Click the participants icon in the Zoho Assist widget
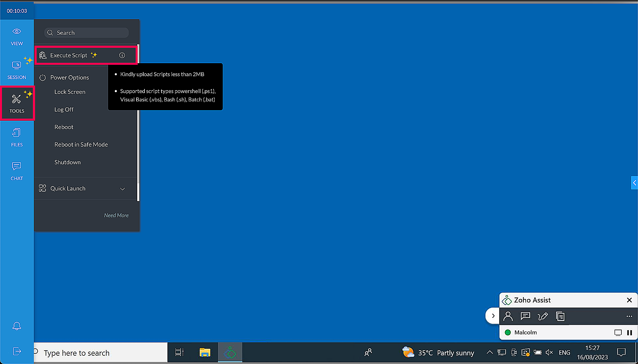 508,316
